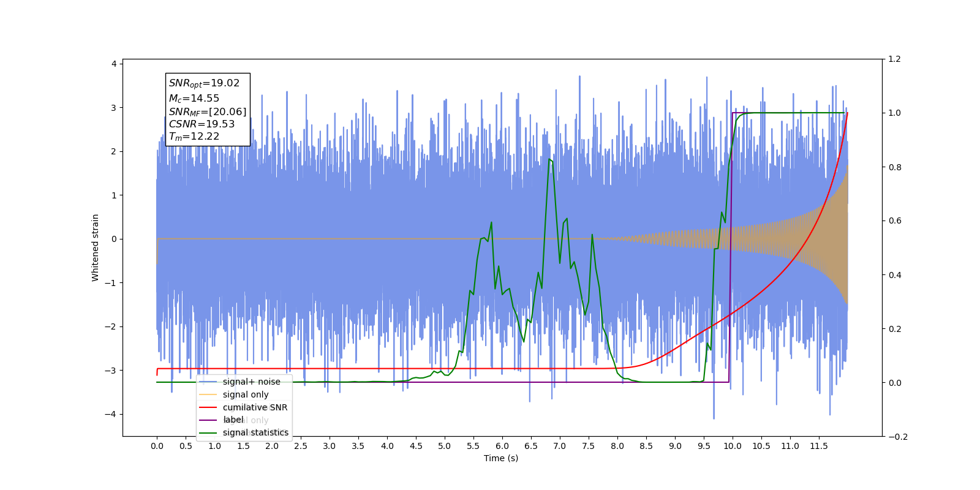Click the 'signal only' legend label
This screenshot has height=490, width=980.
(246, 394)
